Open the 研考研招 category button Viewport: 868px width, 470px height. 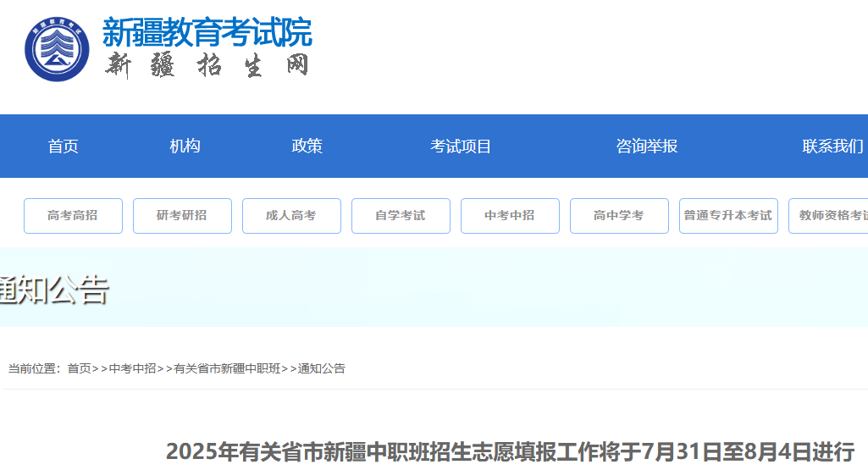pos(182,216)
